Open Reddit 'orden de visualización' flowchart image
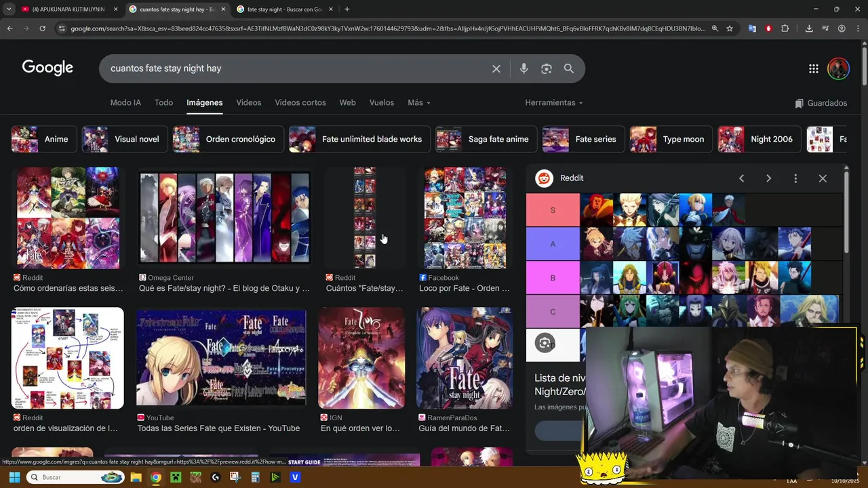Image resolution: width=868 pixels, height=488 pixels. (x=68, y=358)
